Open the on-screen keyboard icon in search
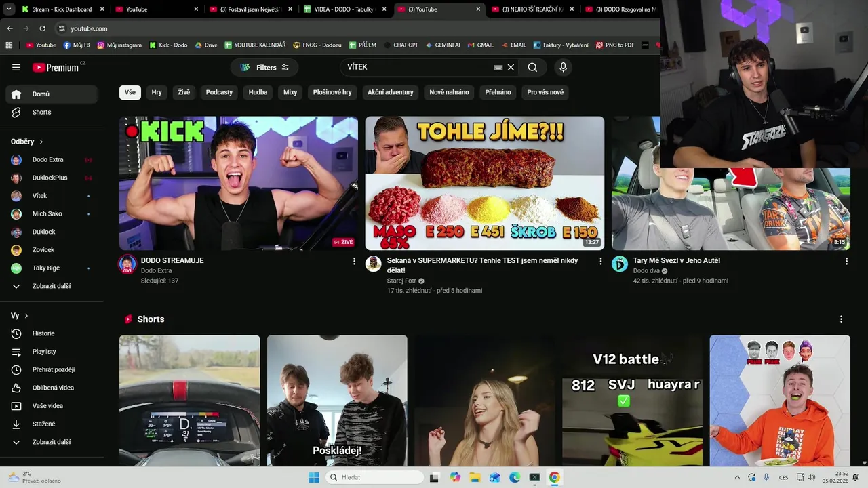The width and height of the screenshot is (868, 488). click(x=498, y=67)
